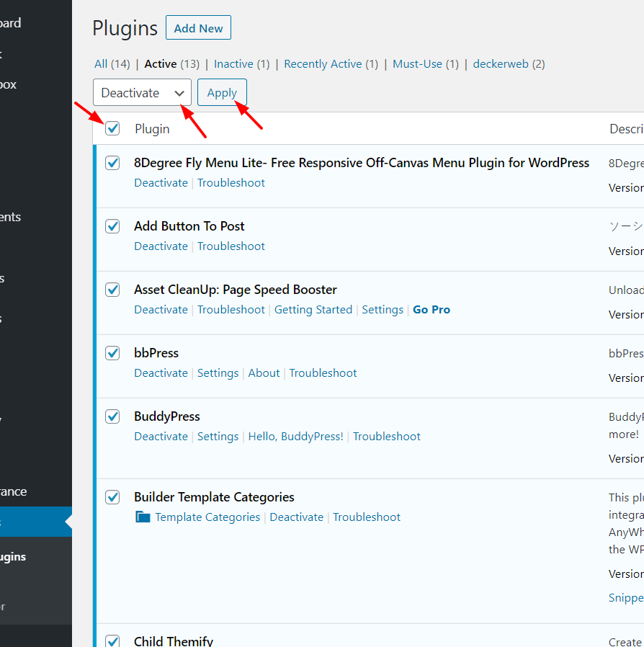Click the 8Degree Fly Menu Lite plugin title
Viewport: 644px width, 647px height.
362,163
